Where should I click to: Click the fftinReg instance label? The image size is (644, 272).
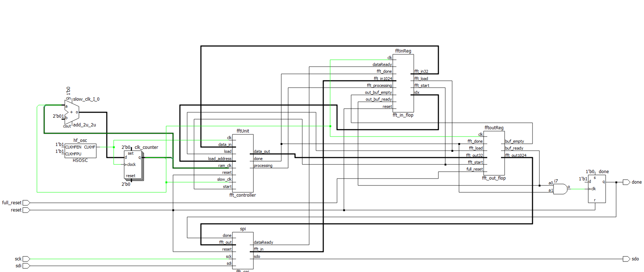click(x=403, y=51)
